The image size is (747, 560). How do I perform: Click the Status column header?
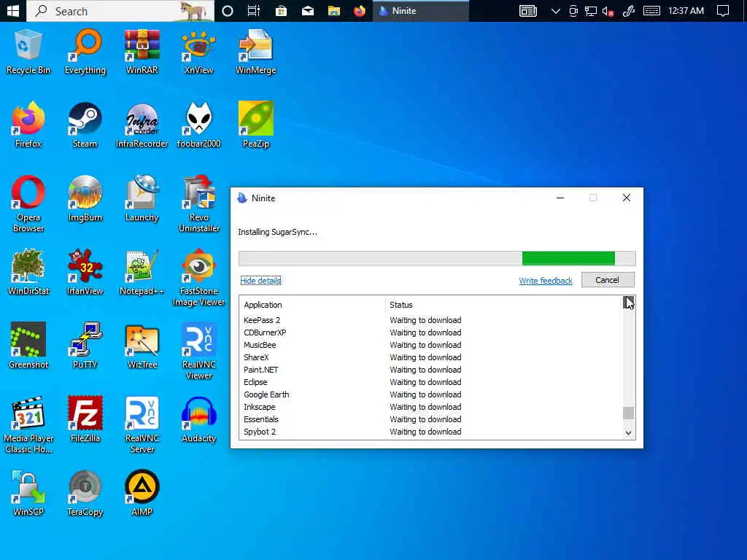(503, 305)
